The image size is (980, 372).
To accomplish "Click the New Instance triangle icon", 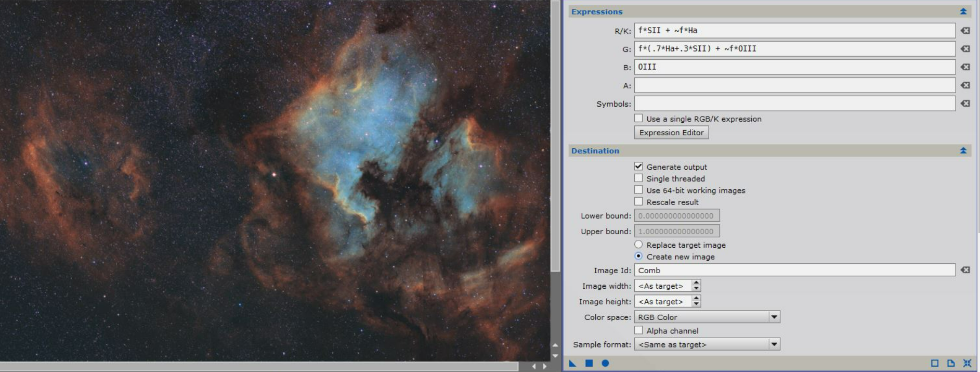I will pyautogui.click(x=572, y=363).
